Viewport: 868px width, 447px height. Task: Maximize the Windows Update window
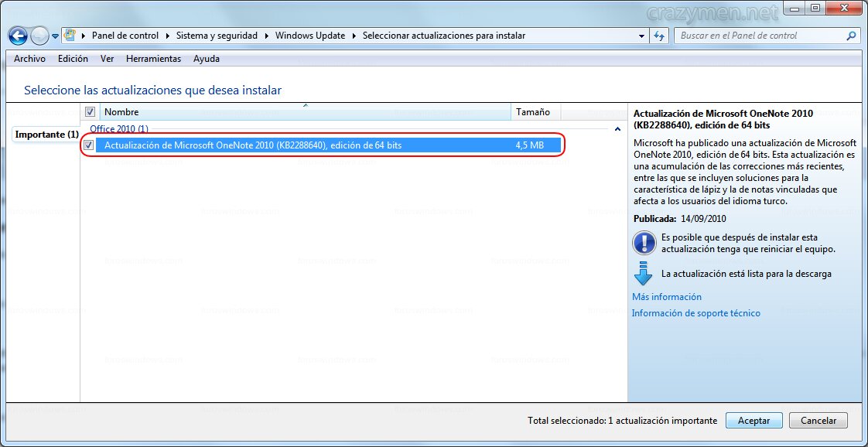(815, 8)
